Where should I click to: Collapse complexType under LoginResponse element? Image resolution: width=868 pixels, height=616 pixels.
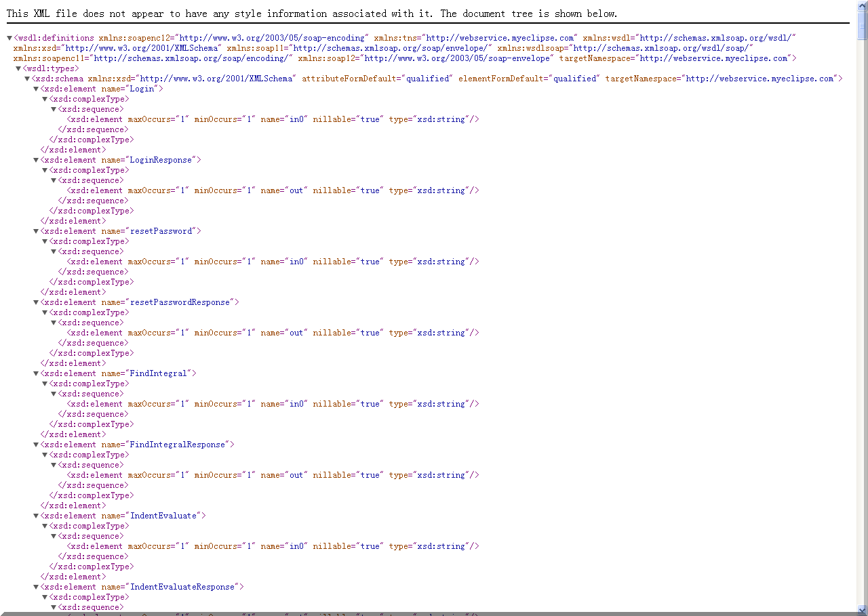point(45,171)
